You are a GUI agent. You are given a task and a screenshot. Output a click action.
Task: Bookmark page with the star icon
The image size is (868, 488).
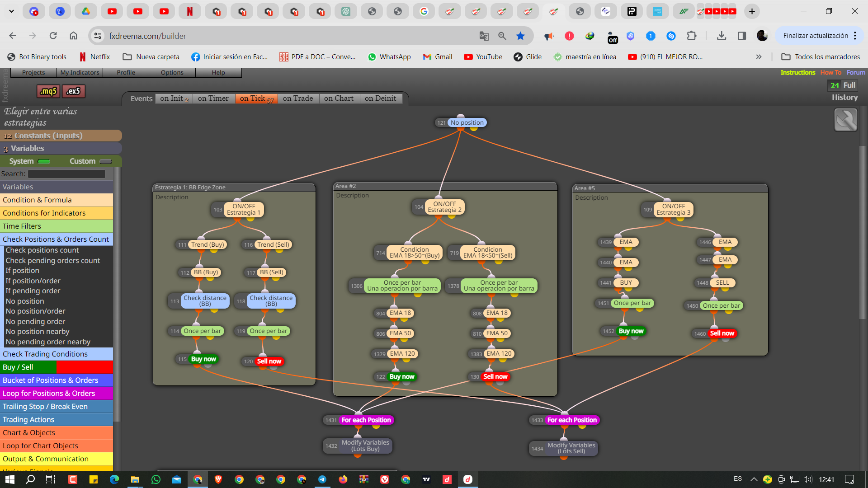(x=520, y=36)
